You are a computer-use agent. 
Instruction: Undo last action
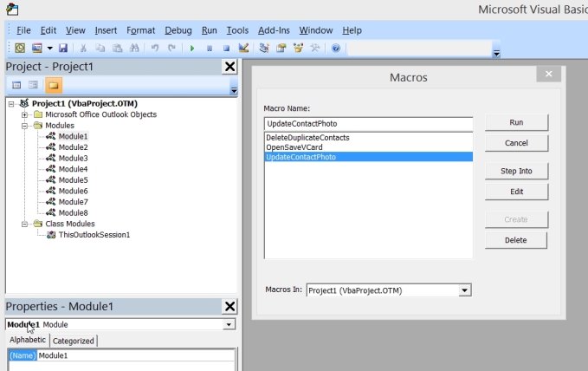[155, 48]
